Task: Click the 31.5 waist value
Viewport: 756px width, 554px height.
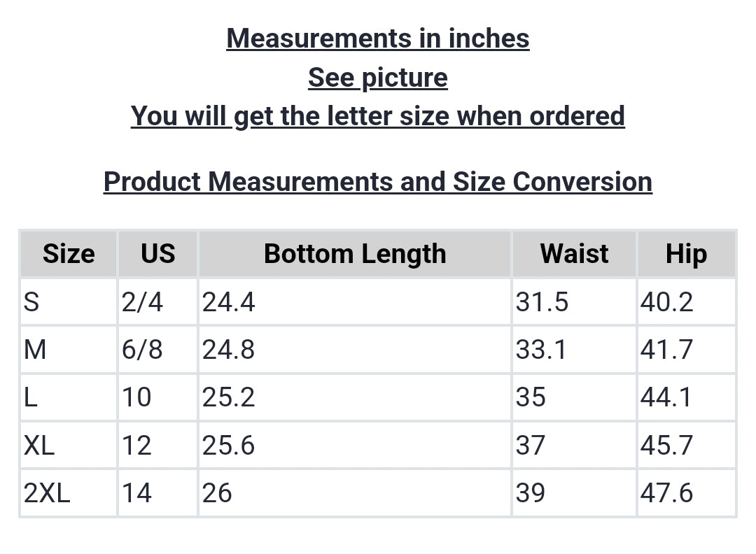Action: (542, 302)
